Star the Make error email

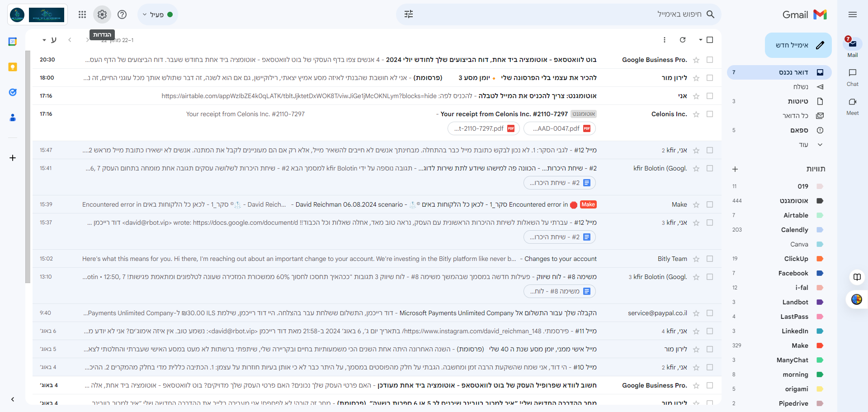coord(696,204)
